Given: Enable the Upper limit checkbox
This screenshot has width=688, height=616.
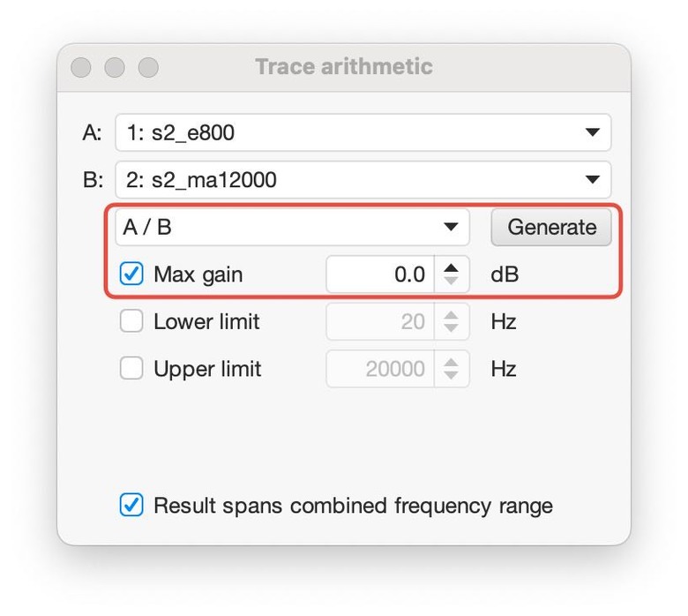Looking at the screenshot, I should [131, 368].
